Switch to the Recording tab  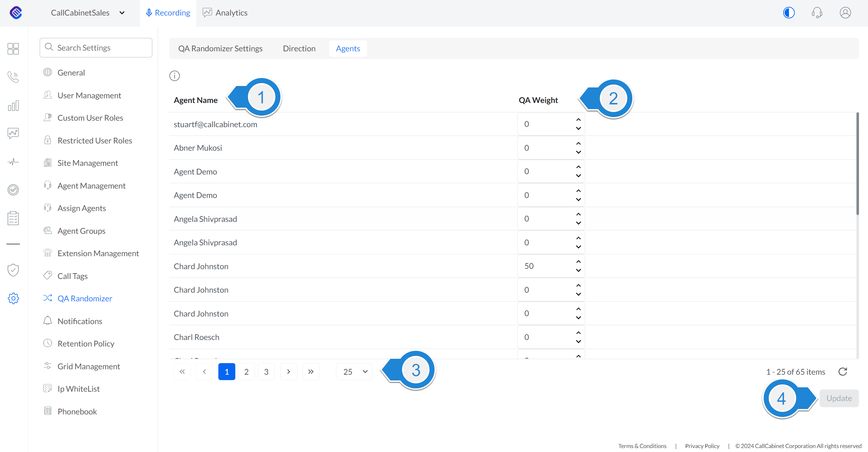[x=168, y=13]
